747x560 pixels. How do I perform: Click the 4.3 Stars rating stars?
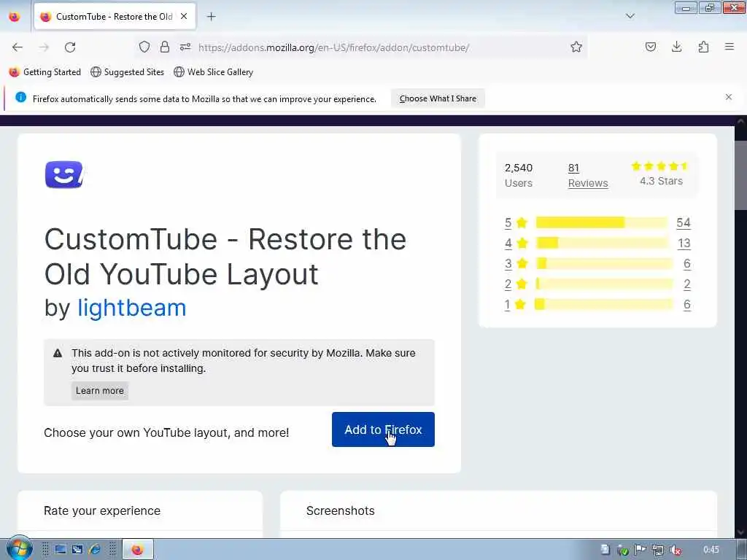coord(659,166)
